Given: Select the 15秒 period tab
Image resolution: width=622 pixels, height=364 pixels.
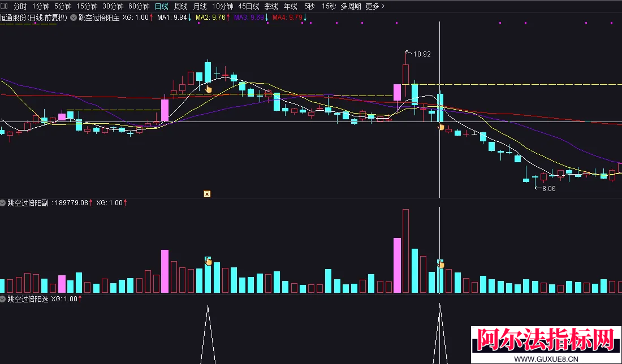Looking at the screenshot, I should pos(329,6).
